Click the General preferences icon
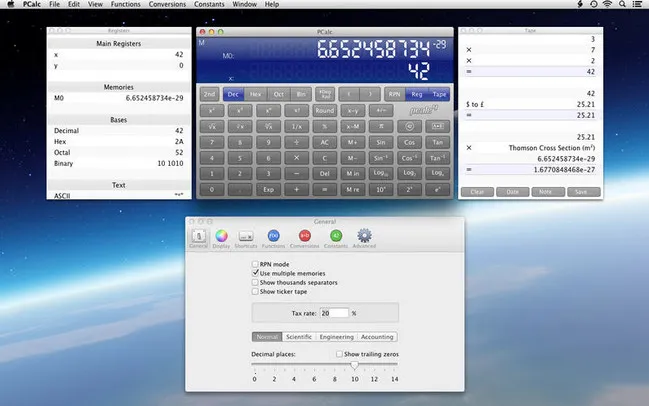649x406 pixels. click(x=198, y=237)
